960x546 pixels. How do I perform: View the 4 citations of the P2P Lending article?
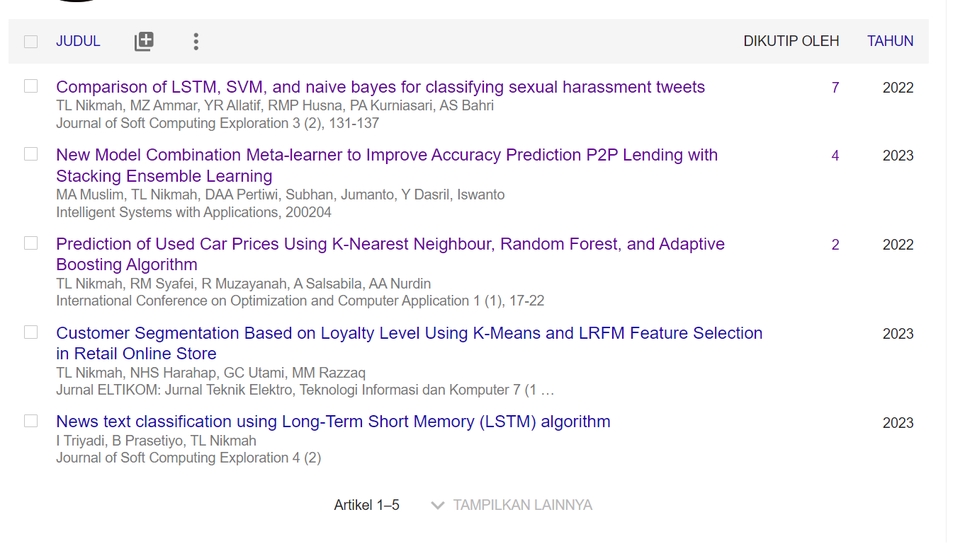[x=835, y=155]
